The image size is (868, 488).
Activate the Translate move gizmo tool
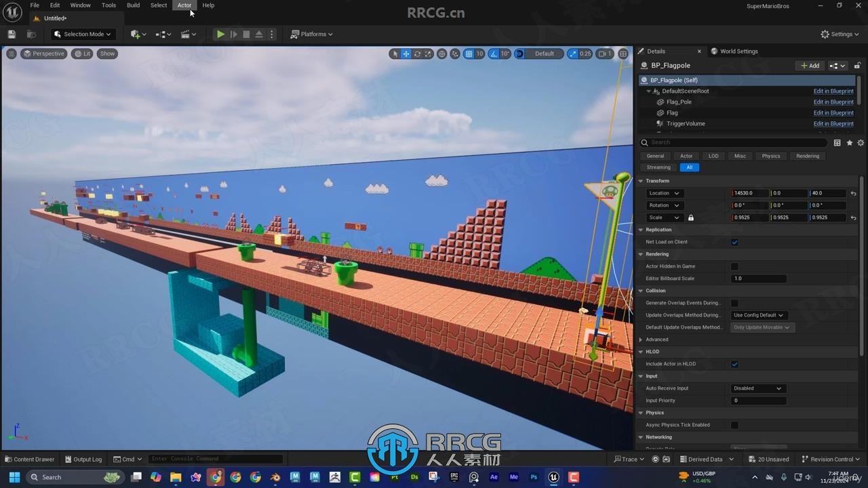point(406,54)
